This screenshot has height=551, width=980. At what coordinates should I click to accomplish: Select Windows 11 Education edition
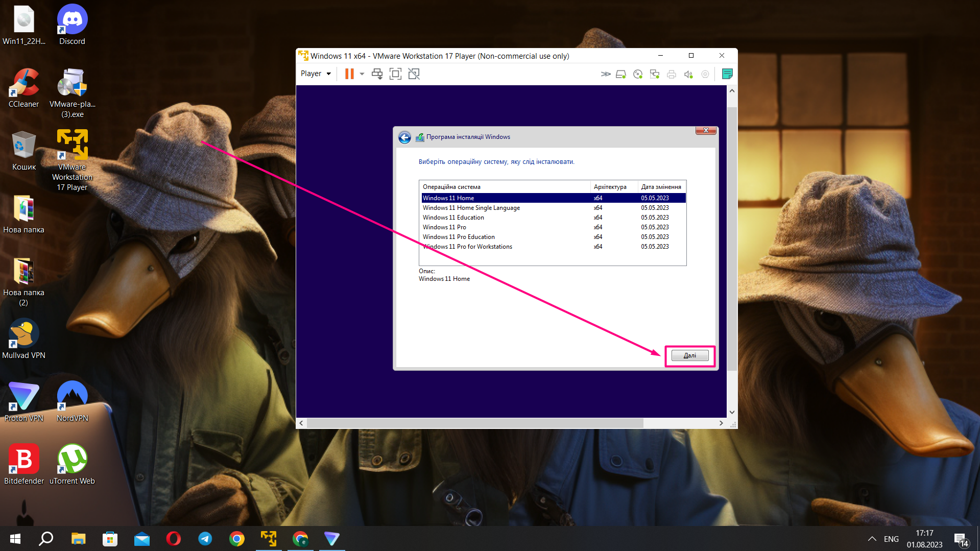(554, 218)
